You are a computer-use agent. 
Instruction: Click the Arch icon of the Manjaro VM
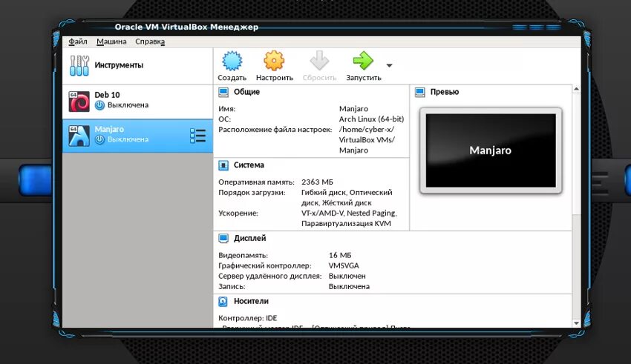coord(79,136)
